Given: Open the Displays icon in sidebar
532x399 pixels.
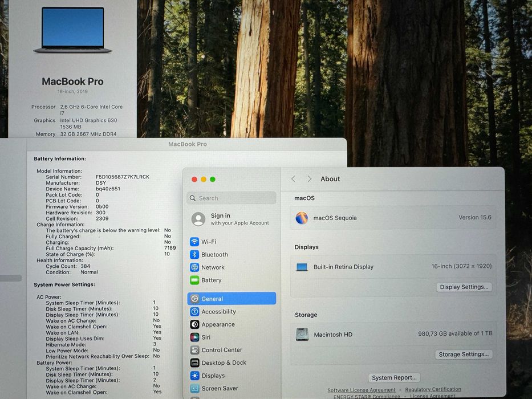Looking at the screenshot, I should (195, 376).
